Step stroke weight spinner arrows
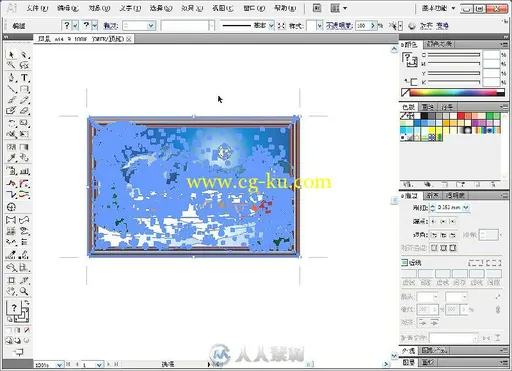Screen dimensions: 512x371 433,208
